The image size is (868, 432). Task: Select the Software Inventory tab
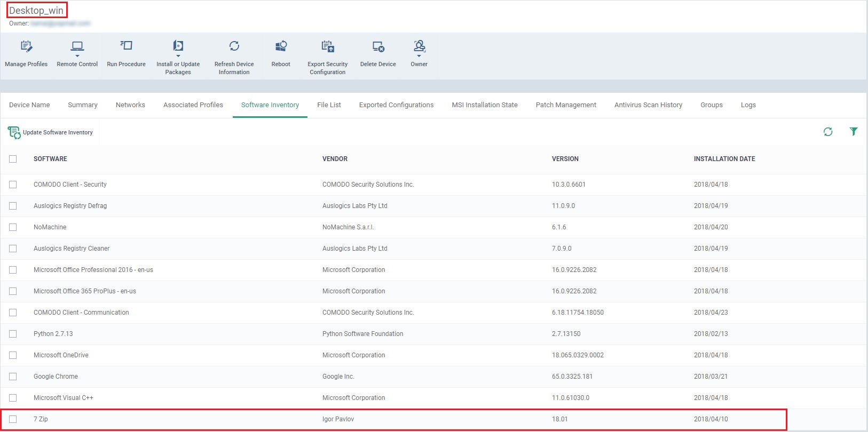(270, 105)
